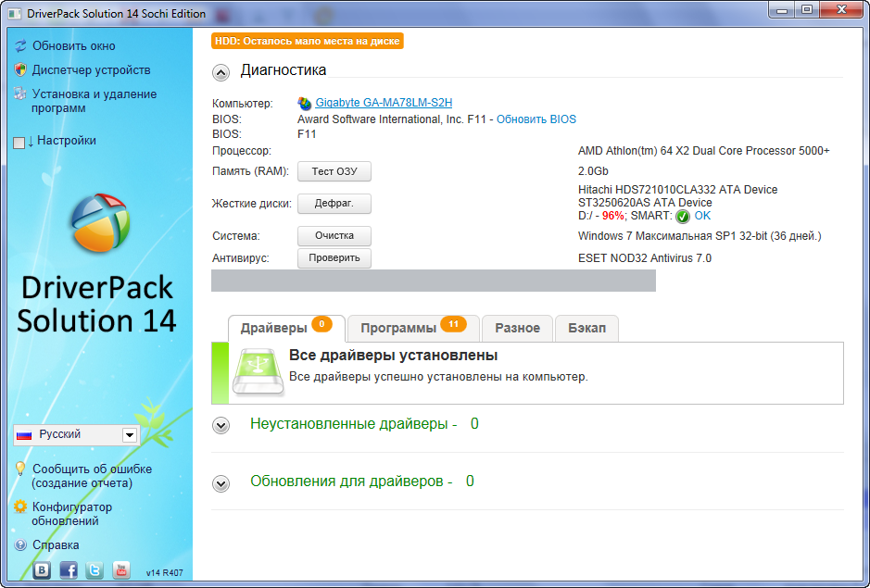Open Конфигуратор обновлений link
Screen dimensions: 870x588
point(72,514)
